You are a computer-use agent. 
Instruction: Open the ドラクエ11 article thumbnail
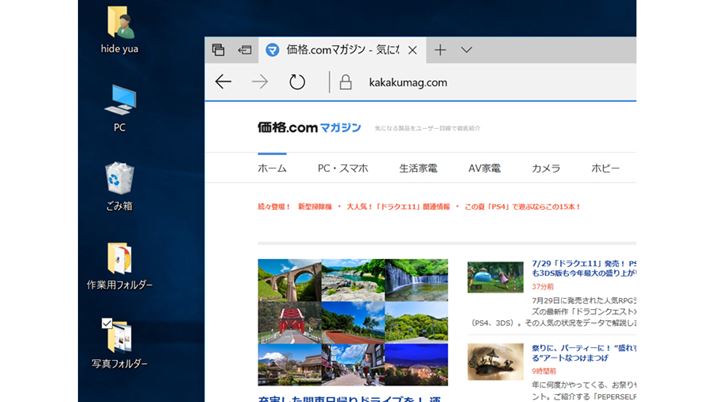pos(495,277)
